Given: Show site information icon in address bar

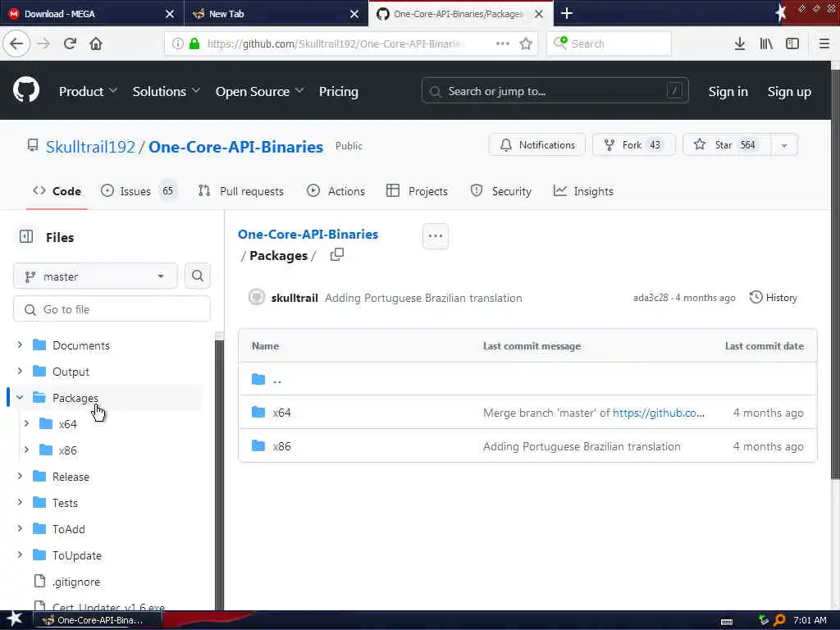Looking at the screenshot, I should point(177,43).
